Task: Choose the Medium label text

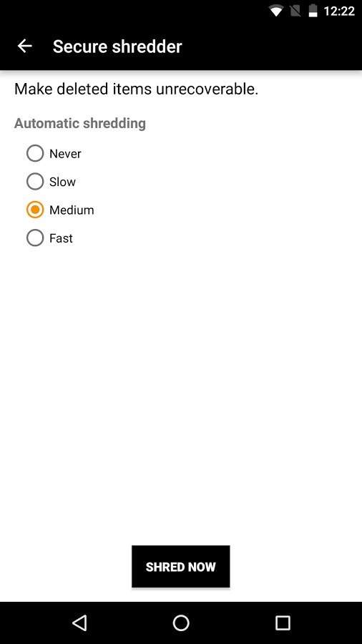Action: click(72, 210)
